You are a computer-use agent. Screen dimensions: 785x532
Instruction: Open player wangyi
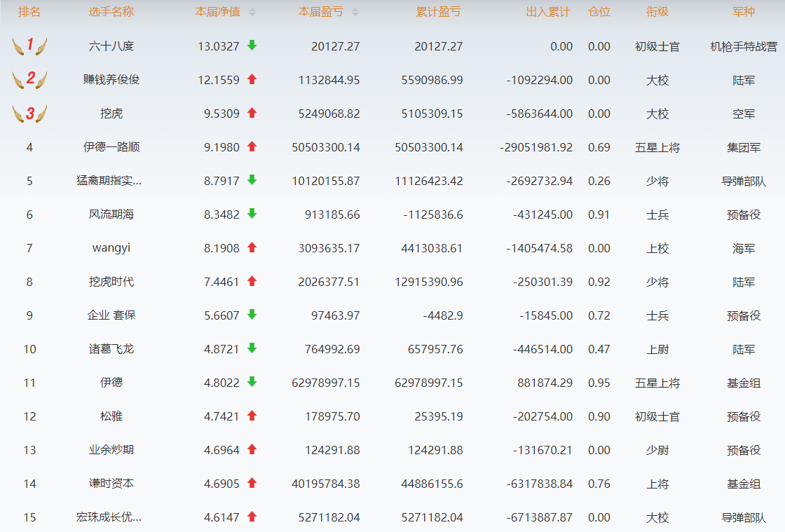coord(111,248)
